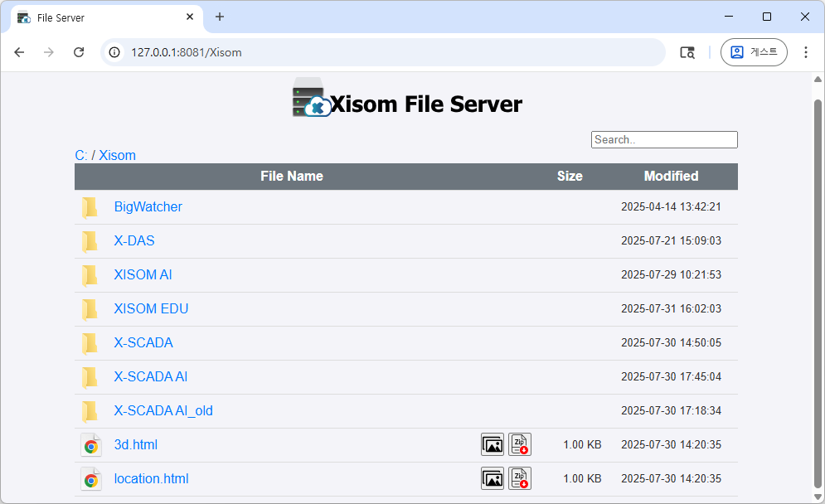Minimize the browser window
825x504 pixels.
pos(729,17)
